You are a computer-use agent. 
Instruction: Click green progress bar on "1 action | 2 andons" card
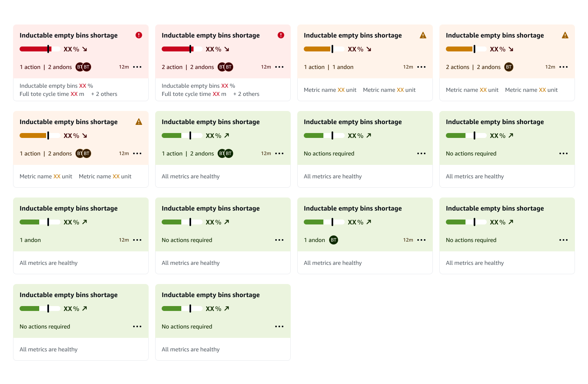tap(182, 135)
